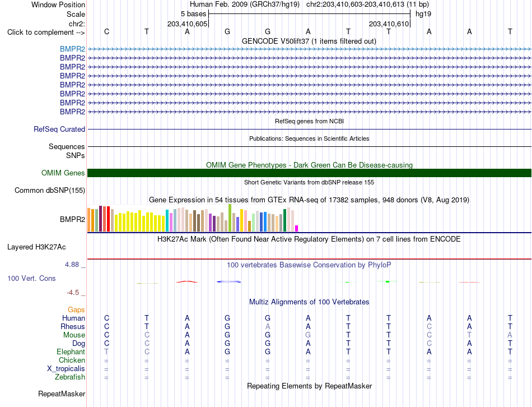Viewport: 532px width, 407px height.
Task: Click the Mouse species label
Action: coord(74,335)
